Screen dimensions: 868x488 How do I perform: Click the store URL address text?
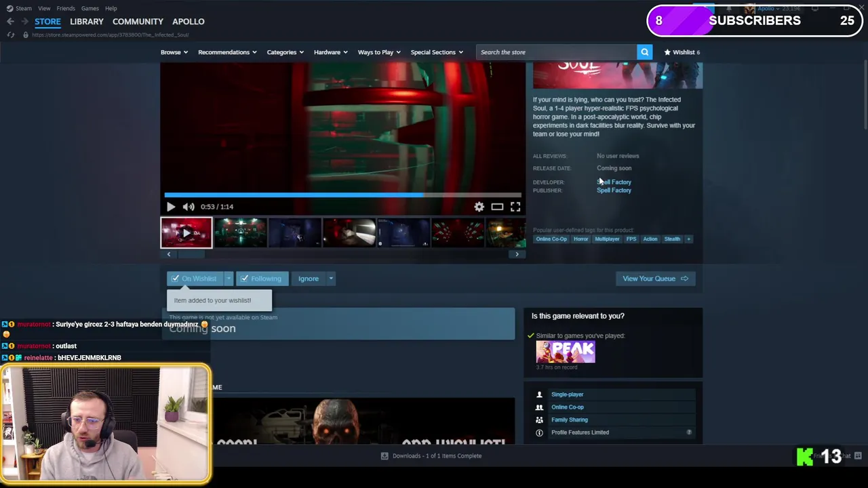point(110,35)
